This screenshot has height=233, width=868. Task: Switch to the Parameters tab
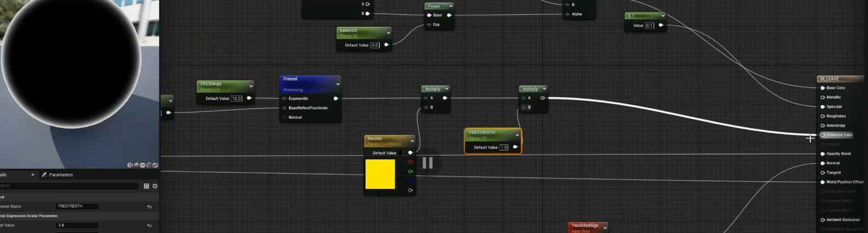point(60,175)
